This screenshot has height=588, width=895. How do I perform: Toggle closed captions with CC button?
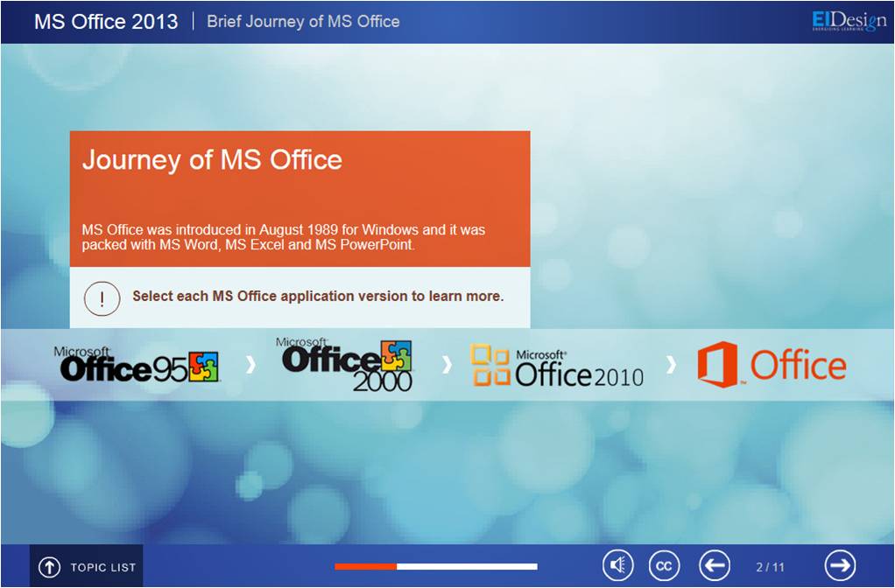pyautogui.click(x=665, y=565)
